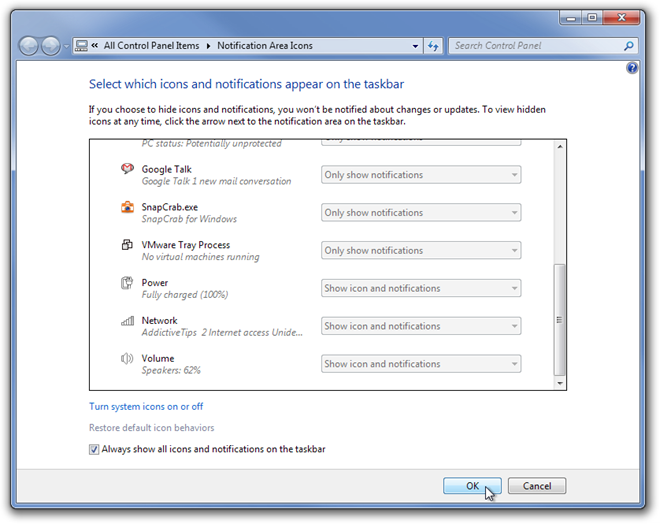Click the Google Talk icon

(127, 169)
